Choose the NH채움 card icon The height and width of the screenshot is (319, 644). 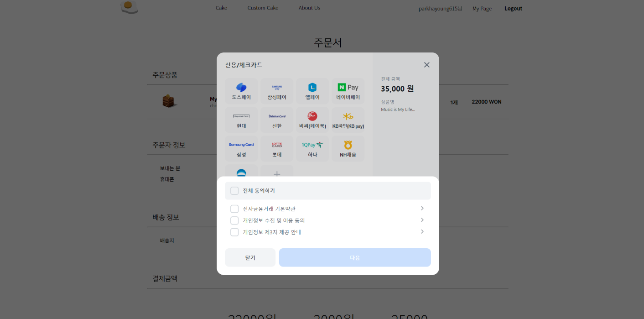click(348, 149)
